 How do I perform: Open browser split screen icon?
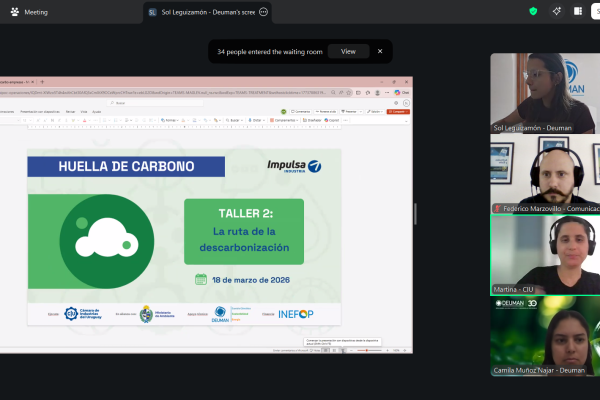(x=359, y=93)
